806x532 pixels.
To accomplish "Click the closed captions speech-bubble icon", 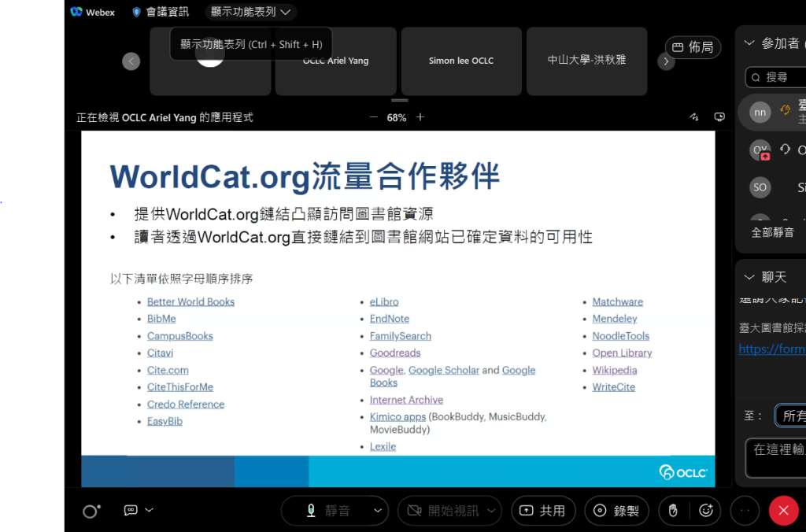I will (x=131, y=510).
